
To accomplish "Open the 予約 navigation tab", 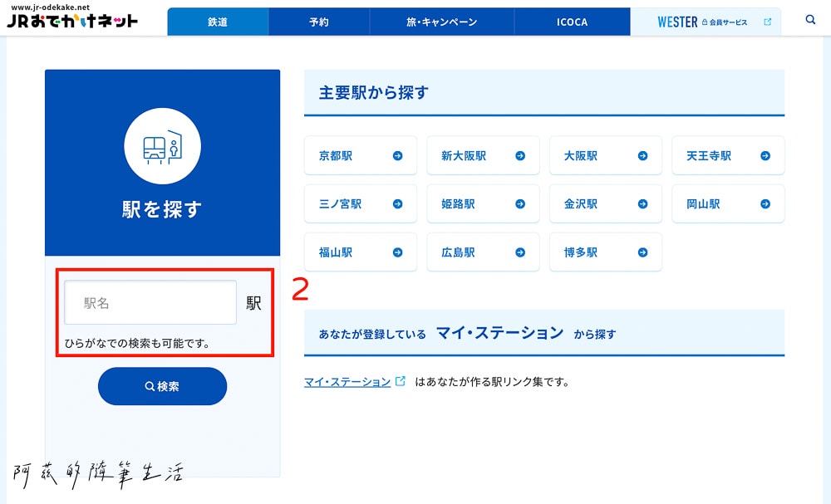I will coord(319,22).
